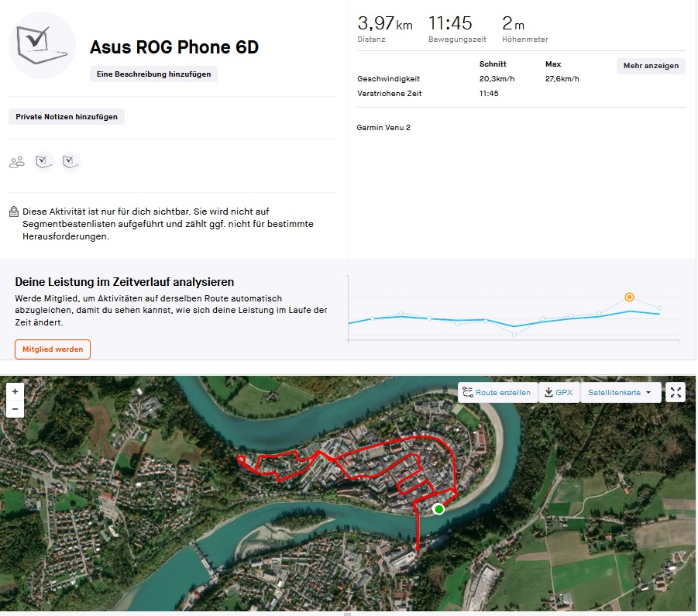
Task: Zoom in on the map
Action: pyautogui.click(x=15, y=392)
